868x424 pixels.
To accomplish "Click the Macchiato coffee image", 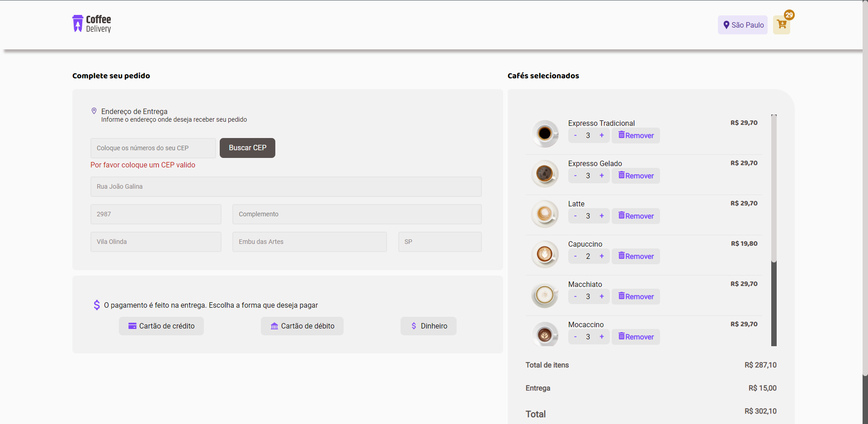I will pos(545,295).
